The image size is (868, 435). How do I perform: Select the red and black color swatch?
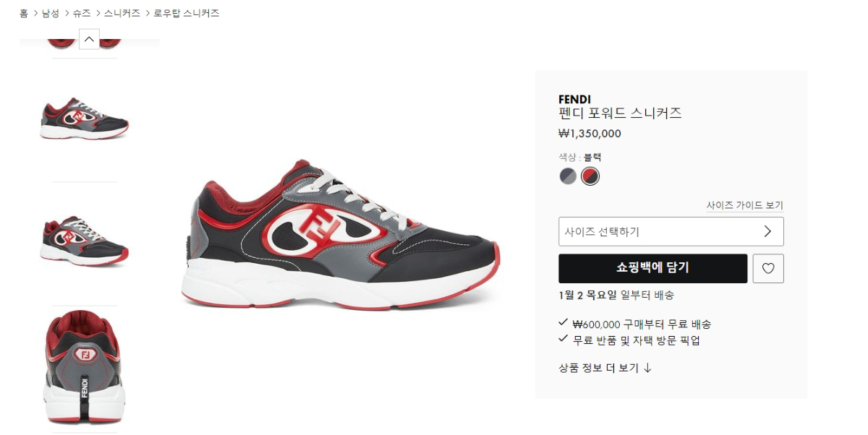590,176
